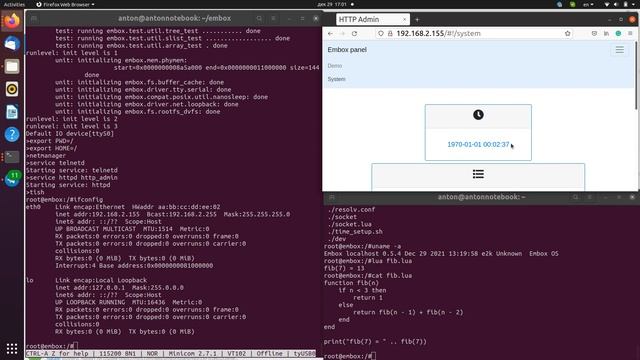Launch Rhythmbox from the dock
Screen dimensions: 640x360
click(x=12, y=89)
